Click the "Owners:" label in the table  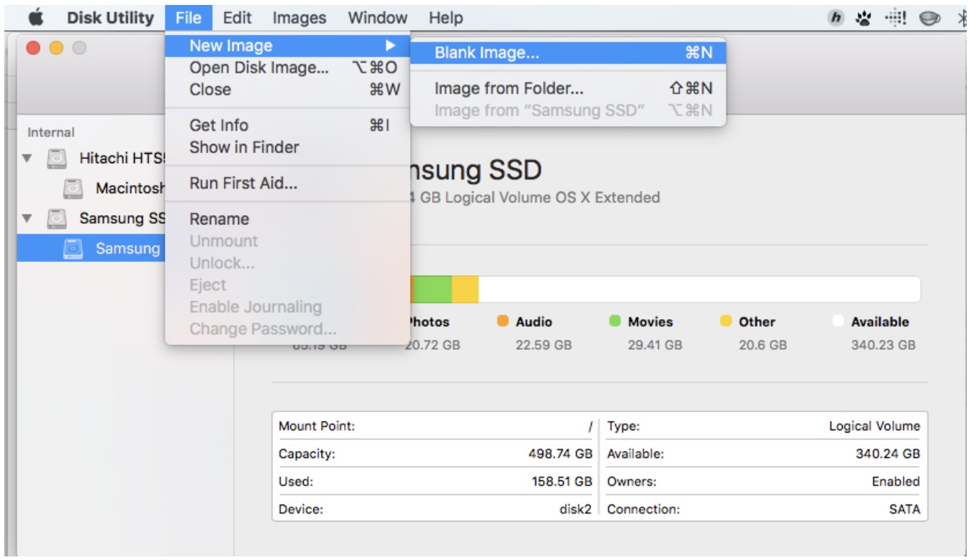tap(632, 482)
